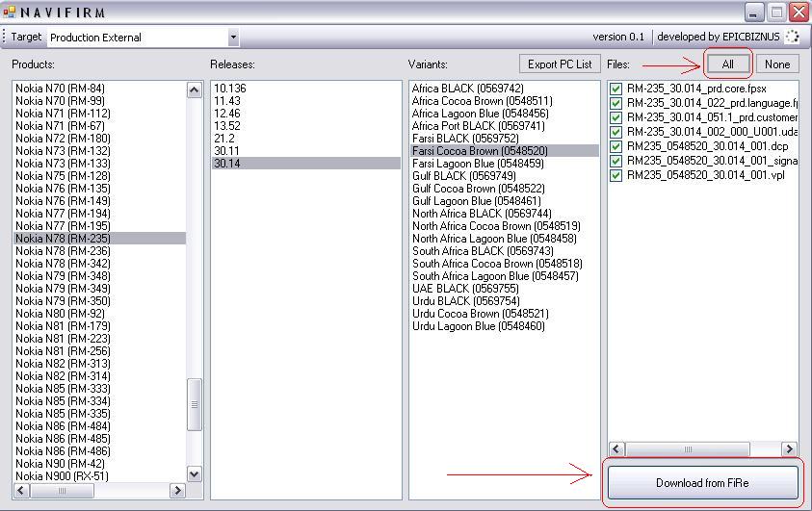
Task: Select Farsi BLACK (0569752) variant
Action: coord(505,139)
